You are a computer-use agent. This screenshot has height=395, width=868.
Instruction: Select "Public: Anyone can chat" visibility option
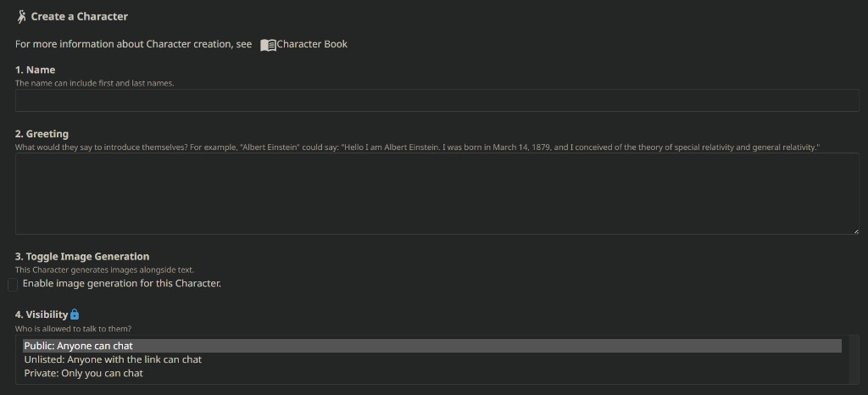pyautogui.click(x=79, y=346)
